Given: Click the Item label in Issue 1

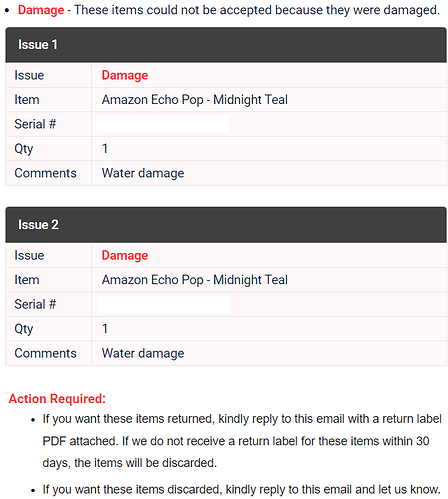Looking at the screenshot, I should (x=27, y=100).
